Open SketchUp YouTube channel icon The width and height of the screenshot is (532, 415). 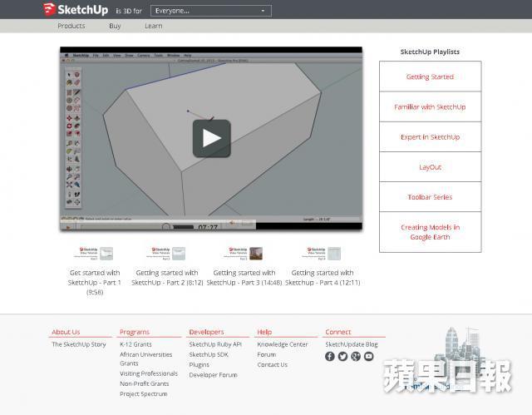(x=369, y=356)
